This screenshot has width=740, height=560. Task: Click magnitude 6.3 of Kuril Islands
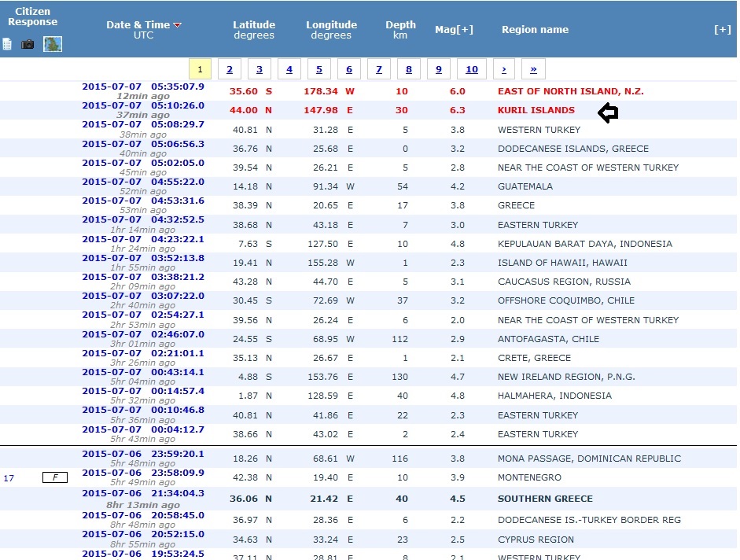(x=458, y=110)
